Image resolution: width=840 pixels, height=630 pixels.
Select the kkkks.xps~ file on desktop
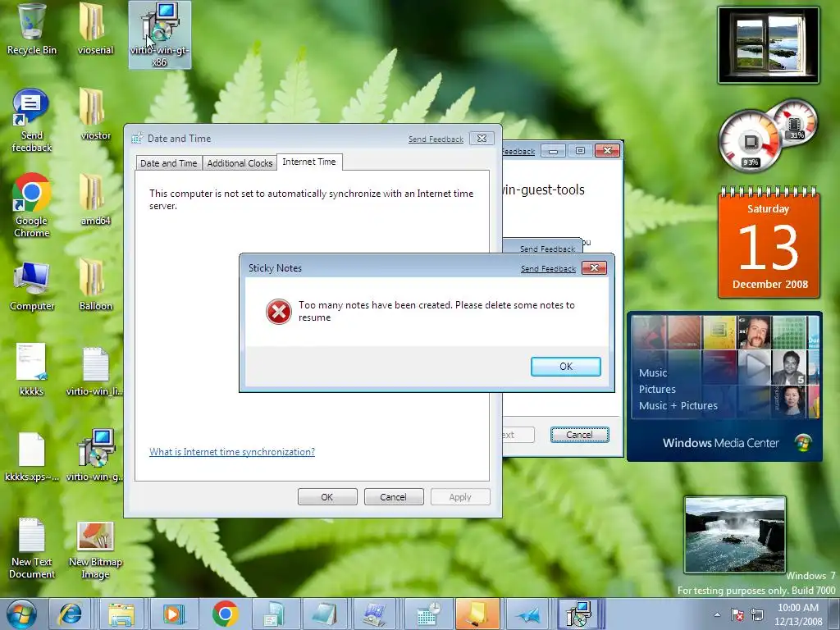[32, 456]
